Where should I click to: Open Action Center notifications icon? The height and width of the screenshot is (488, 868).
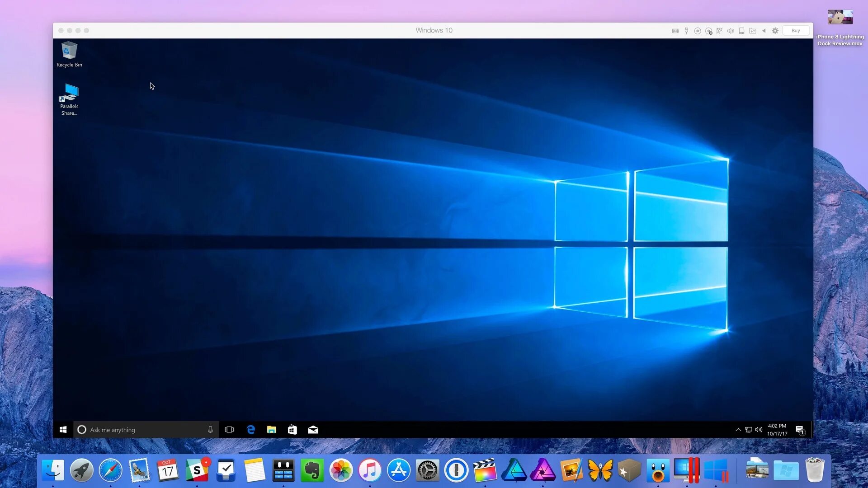pyautogui.click(x=800, y=430)
